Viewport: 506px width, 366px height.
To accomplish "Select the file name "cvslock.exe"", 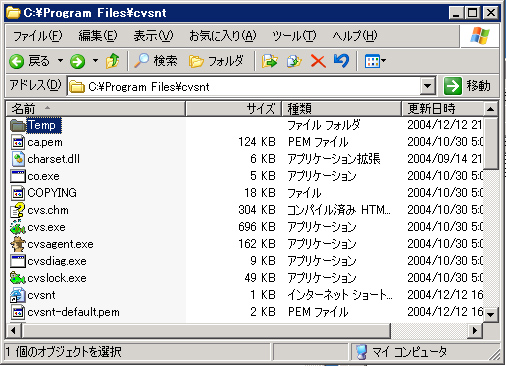I will [x=57, y=278].
